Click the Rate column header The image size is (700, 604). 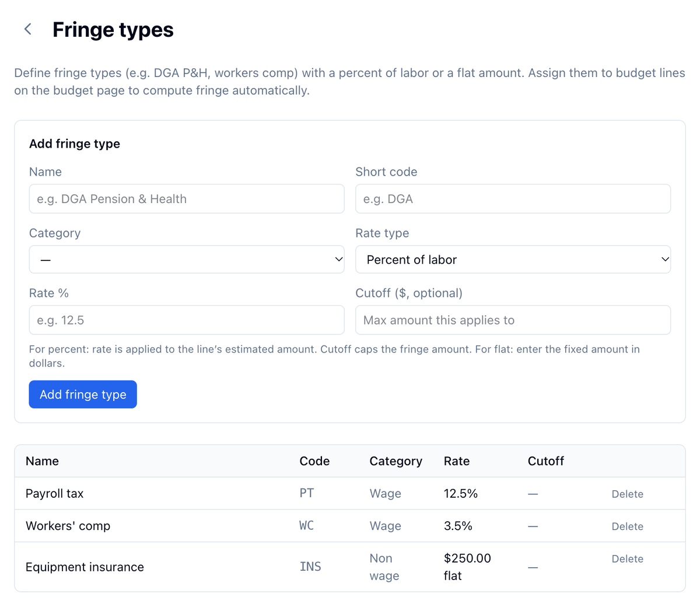point(456,461)
